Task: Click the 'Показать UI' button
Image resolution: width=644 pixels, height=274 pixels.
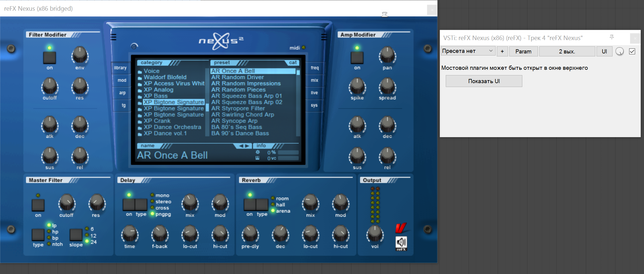Action: pyautogui.click(x=484, y=81)
